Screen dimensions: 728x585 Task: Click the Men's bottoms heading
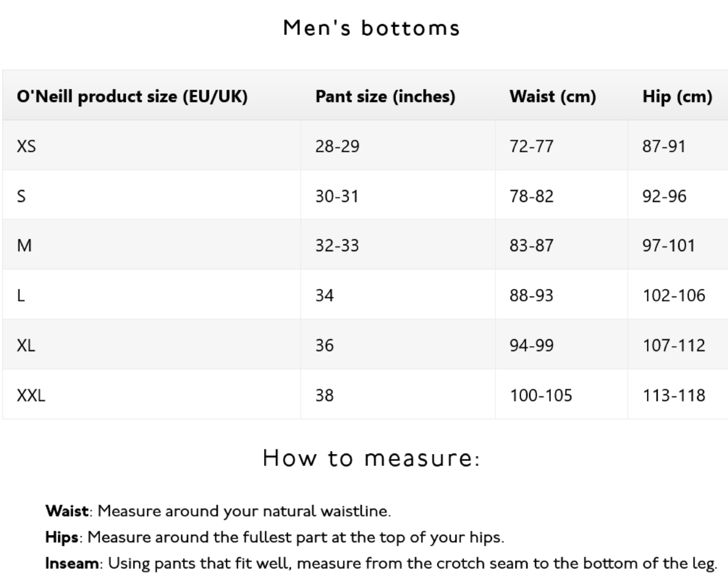371,28
